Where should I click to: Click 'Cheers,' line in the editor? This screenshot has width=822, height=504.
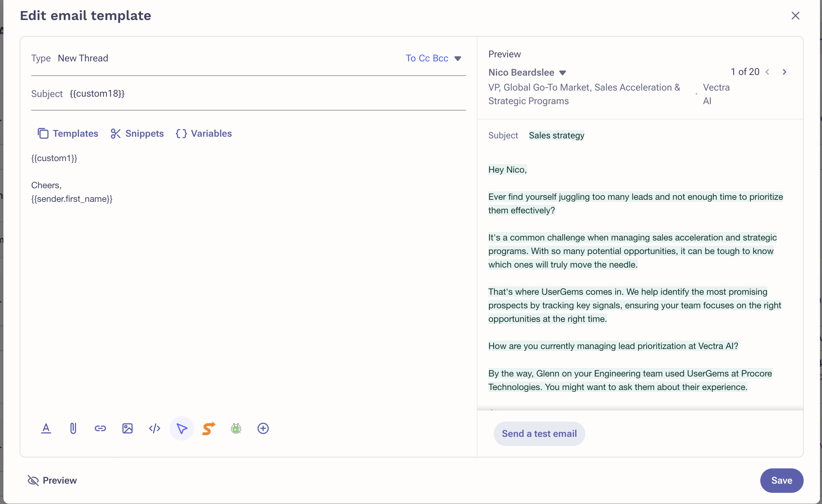[46, 185]
